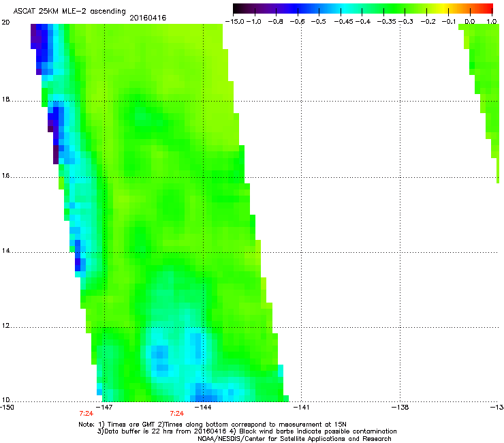
Task: Click the longitude axis label -147
Action: 105,408
